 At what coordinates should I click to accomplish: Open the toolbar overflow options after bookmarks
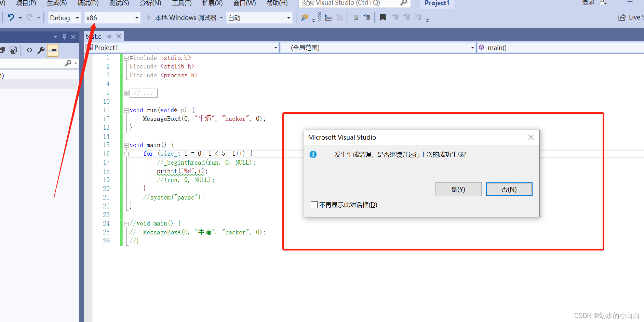pos(427,21)
